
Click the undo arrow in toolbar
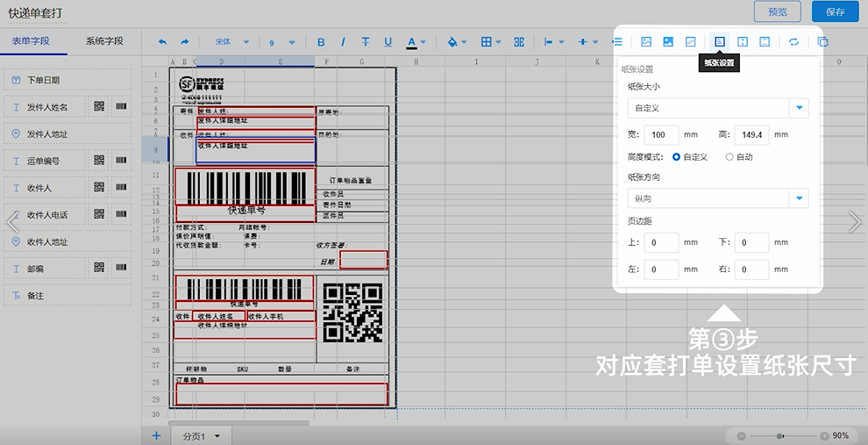[162, 42]
